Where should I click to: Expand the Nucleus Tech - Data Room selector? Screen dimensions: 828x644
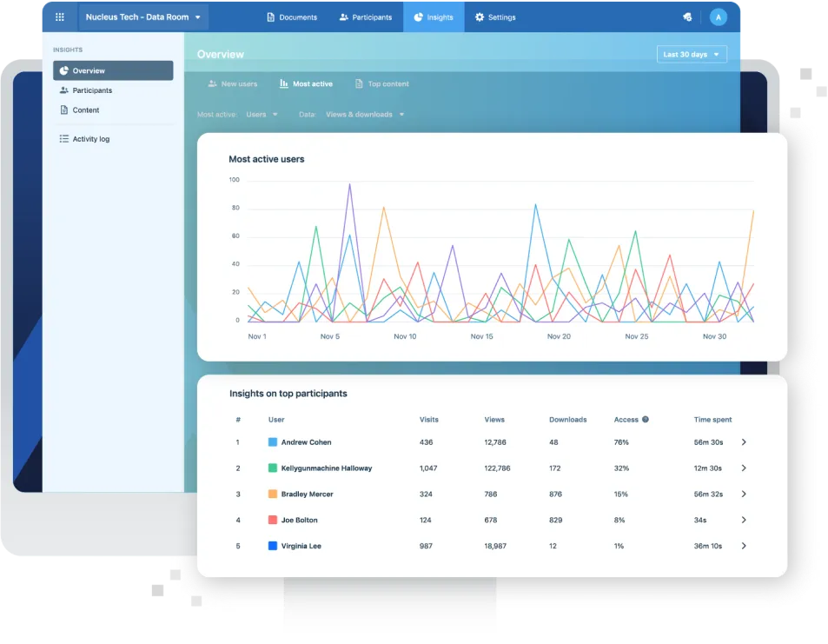(143, 17)
